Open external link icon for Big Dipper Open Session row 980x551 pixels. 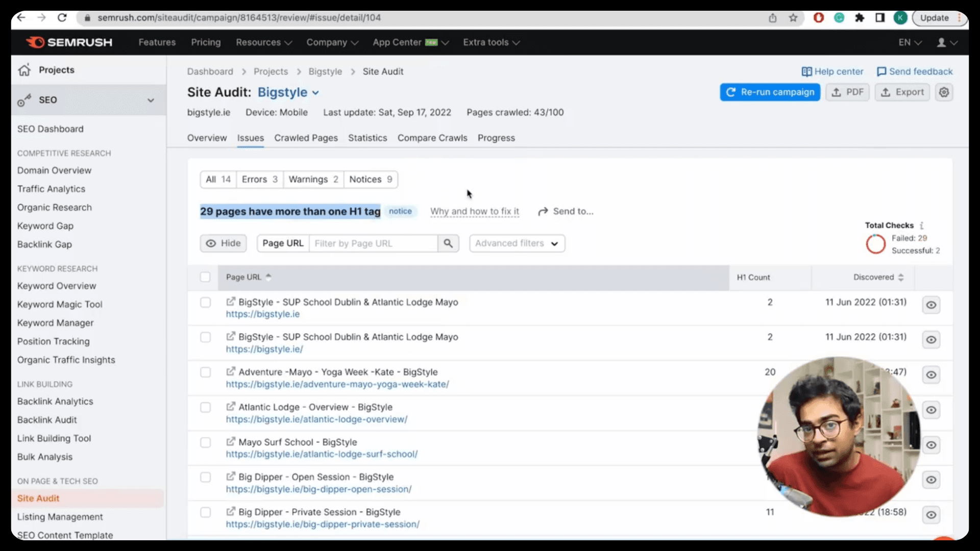coord(231,477)
